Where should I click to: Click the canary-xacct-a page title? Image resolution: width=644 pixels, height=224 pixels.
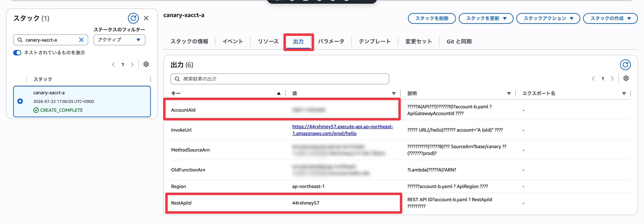184,15
